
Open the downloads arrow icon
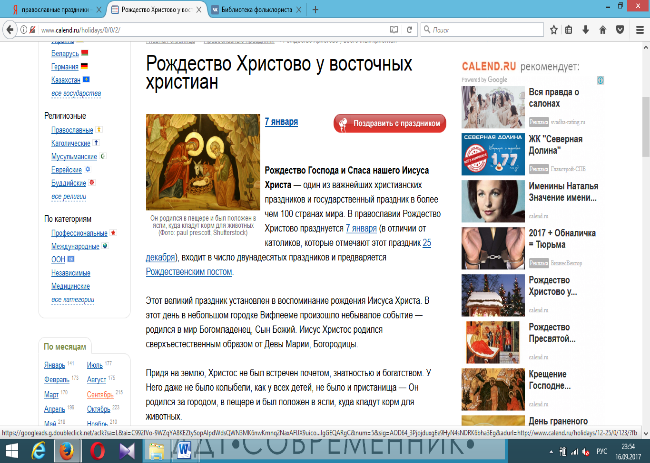(x=585, y=29)
